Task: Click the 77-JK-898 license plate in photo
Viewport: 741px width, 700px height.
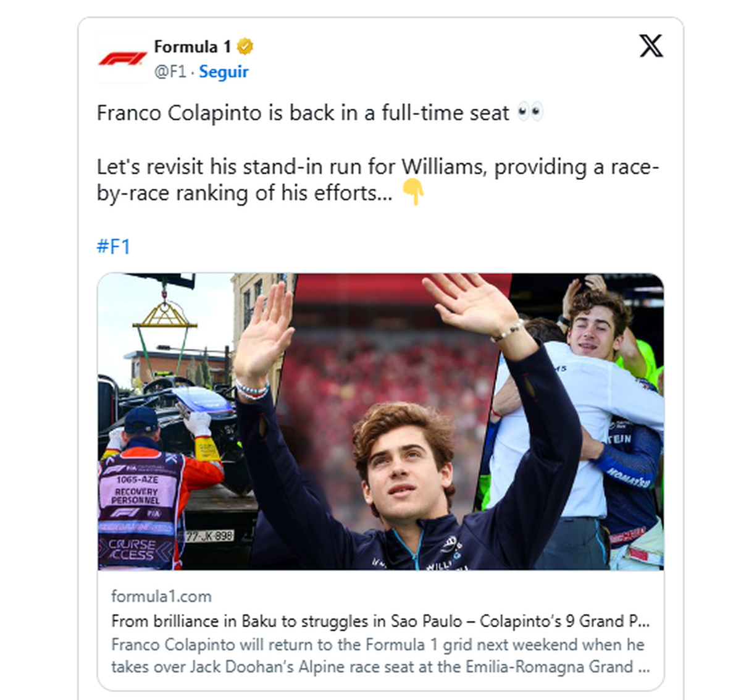Action: [209, 536]
